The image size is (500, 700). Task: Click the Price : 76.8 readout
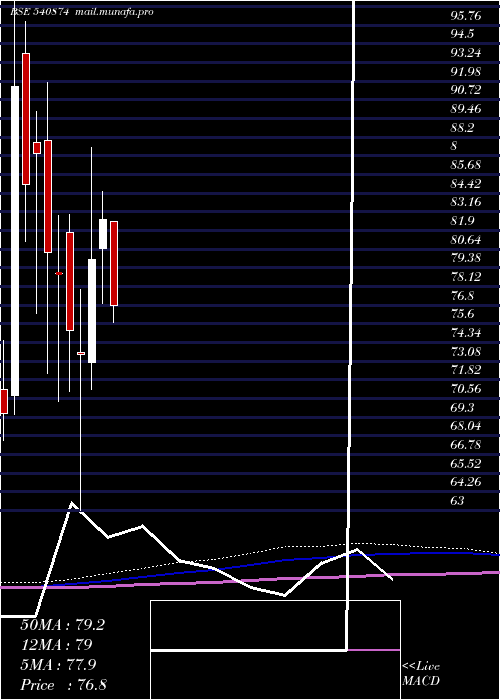tap(63, 685)
